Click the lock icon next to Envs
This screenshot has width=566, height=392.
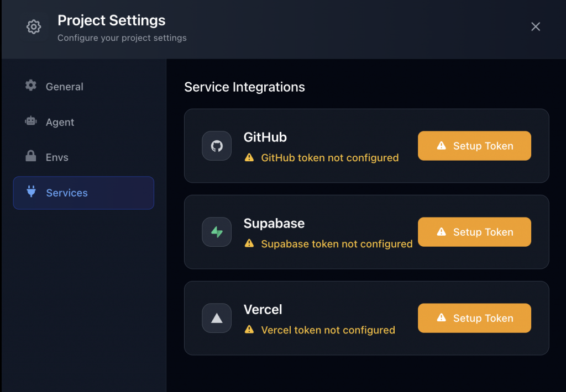pyautogui.click(x=31, y=157)
